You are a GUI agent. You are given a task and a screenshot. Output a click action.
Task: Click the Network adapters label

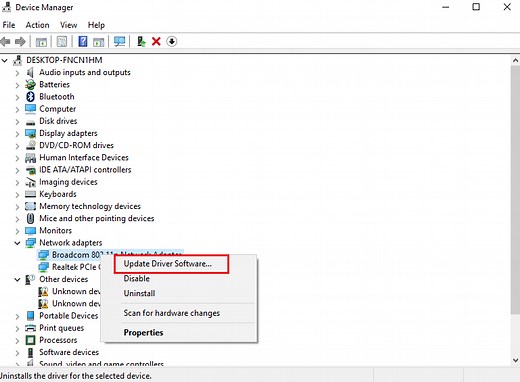71,243
